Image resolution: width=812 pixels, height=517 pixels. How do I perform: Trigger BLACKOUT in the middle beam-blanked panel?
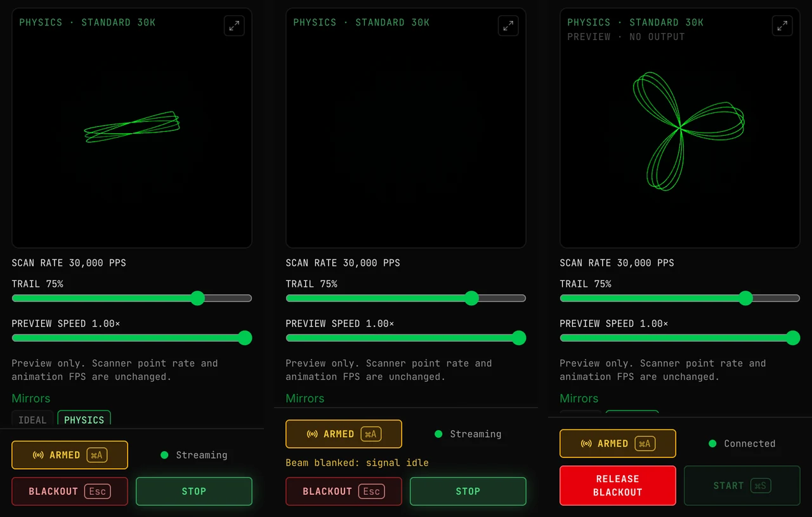tap(344, 492)
